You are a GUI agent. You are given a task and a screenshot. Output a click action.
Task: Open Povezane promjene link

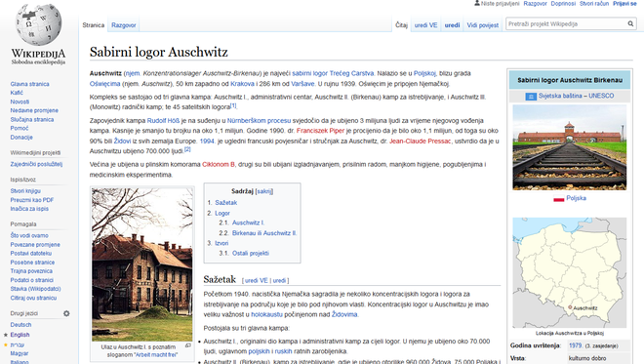point(35,244)
